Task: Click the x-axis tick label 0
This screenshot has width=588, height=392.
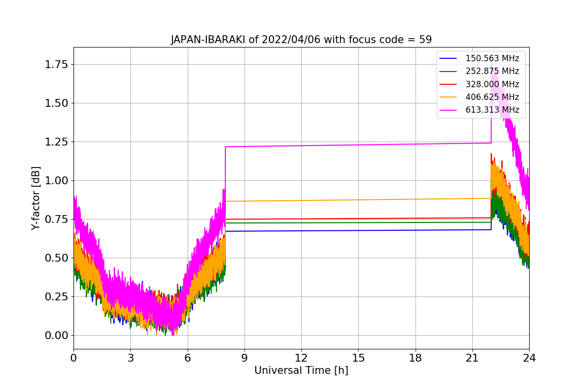Action: click(x=73, y=358)
